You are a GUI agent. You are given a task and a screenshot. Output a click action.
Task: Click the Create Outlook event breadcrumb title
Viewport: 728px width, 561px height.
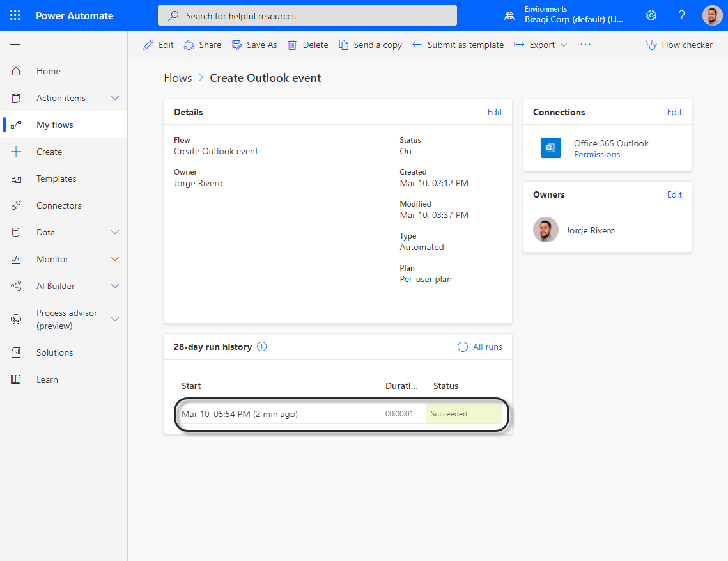click(266, 78)
